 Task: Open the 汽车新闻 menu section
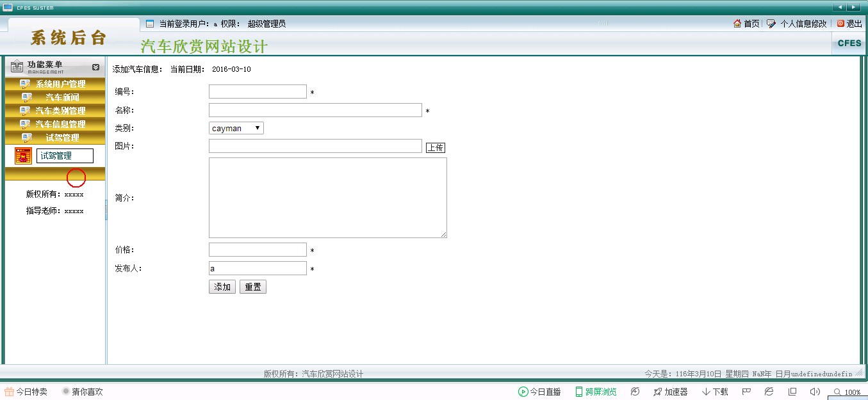(x=62, y=97)
